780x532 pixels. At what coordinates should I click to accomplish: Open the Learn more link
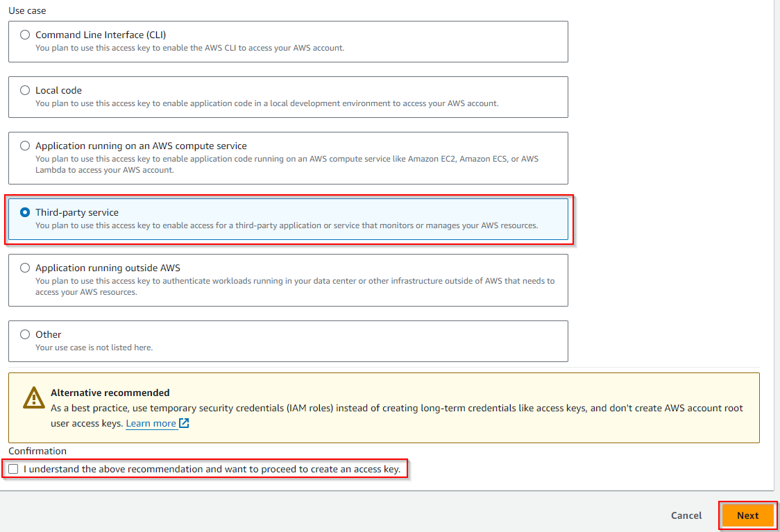151,423
